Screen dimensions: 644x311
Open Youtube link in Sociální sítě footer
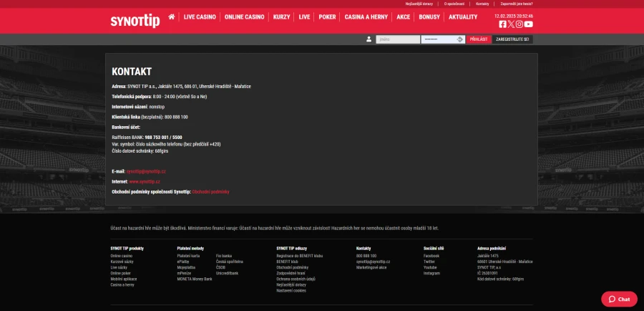(431, 267)
